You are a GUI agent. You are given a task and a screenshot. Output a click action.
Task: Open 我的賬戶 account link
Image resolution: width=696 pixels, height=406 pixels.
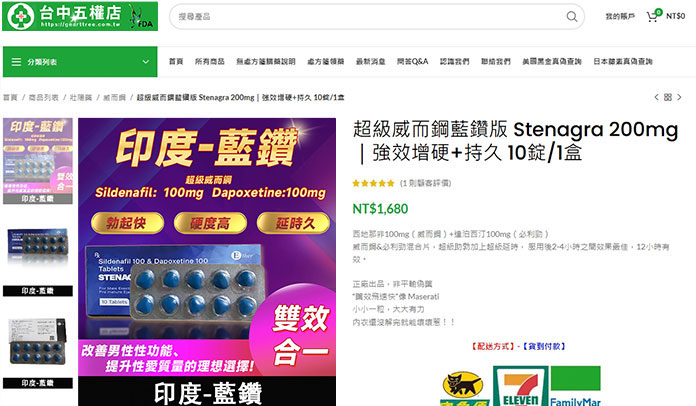[620, 16]
